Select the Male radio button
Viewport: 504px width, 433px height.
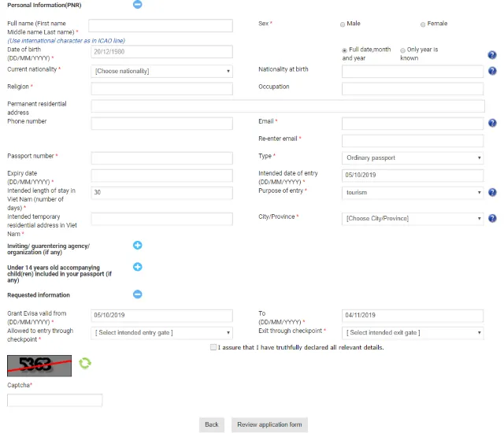point(343,24)
